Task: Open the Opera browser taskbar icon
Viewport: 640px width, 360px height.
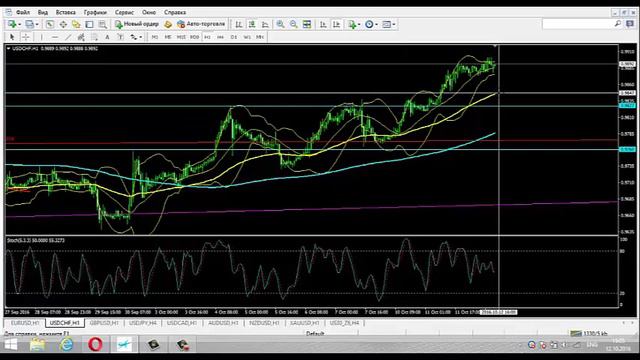Action: coord(95,345)
